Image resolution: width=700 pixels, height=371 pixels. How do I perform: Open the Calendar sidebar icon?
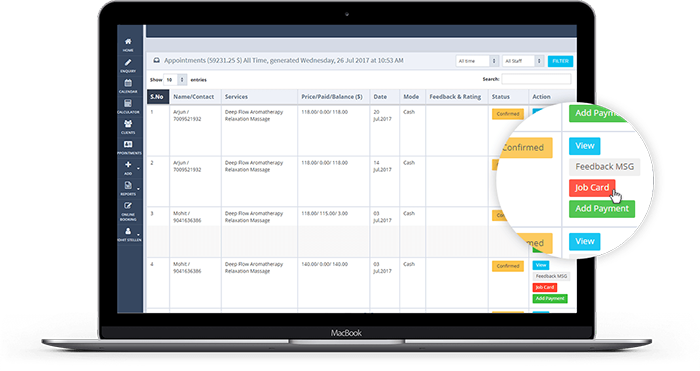(x=128, y=83)
